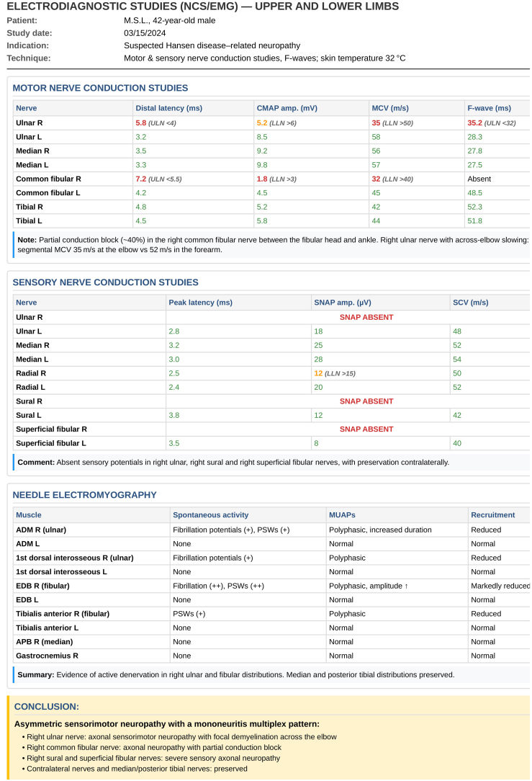Click the Common fibular R distal latency 7.2
The image size is (532, 781).
[x=141, y=179]
